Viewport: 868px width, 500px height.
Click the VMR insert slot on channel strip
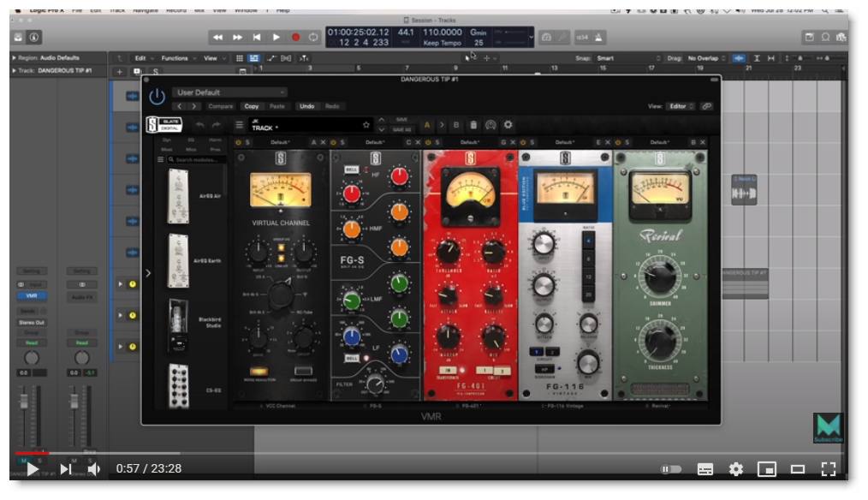point(32,295)
